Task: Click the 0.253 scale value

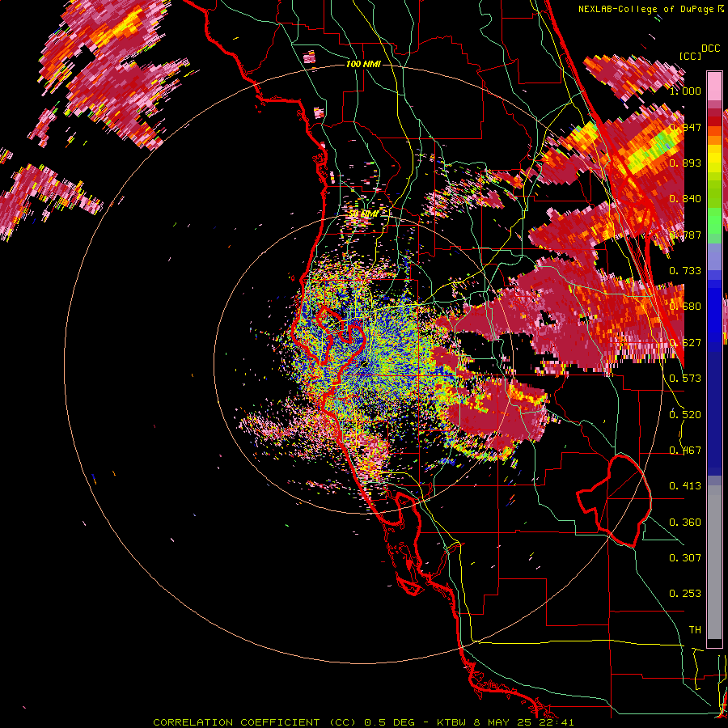Action: (685, 594)
